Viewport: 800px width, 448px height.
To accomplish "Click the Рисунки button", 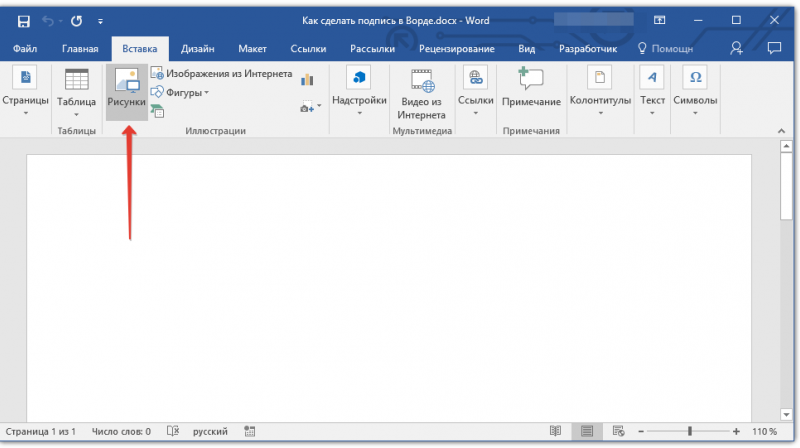I will pos(127,93).
